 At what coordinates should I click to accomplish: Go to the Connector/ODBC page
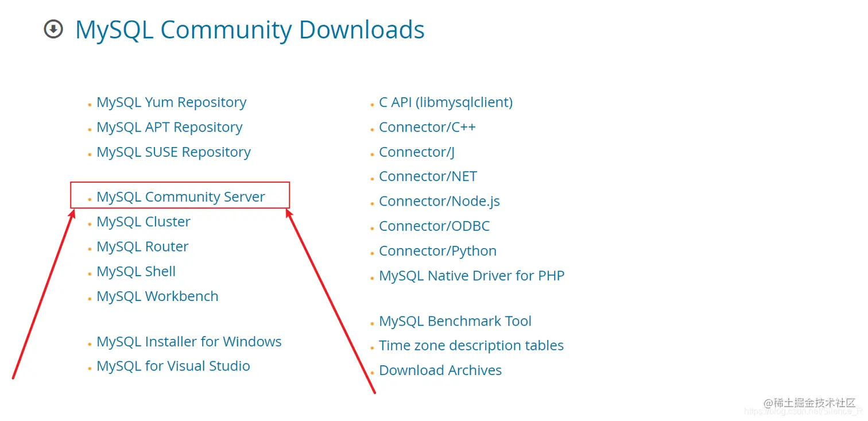434,226
